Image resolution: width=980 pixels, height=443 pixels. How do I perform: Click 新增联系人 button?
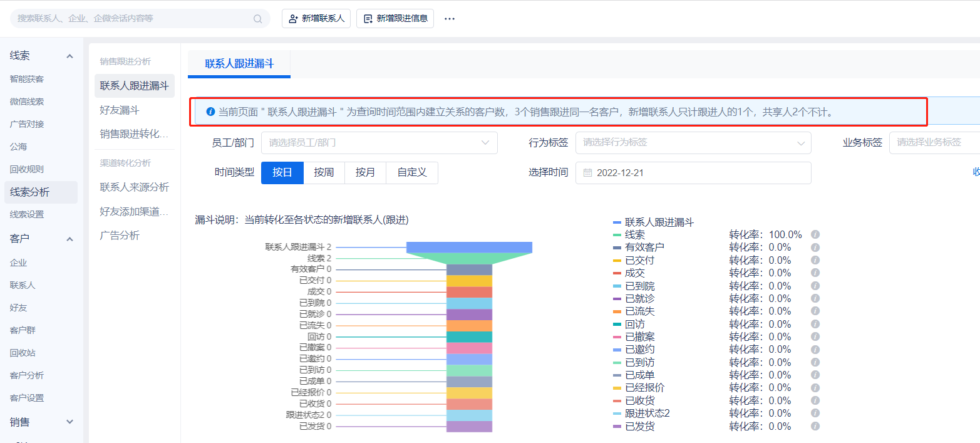tap(316, 19)
